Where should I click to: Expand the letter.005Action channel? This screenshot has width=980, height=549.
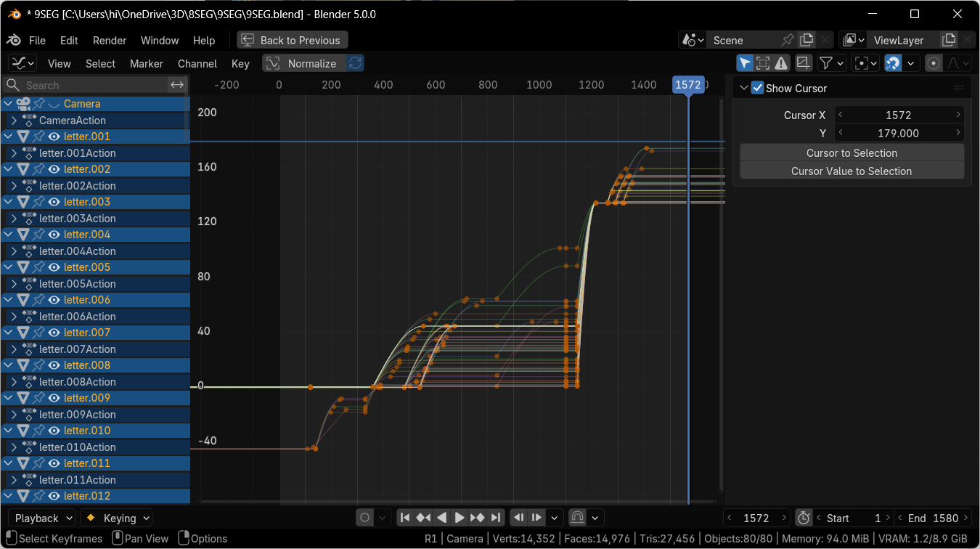[x=14, y=284]
